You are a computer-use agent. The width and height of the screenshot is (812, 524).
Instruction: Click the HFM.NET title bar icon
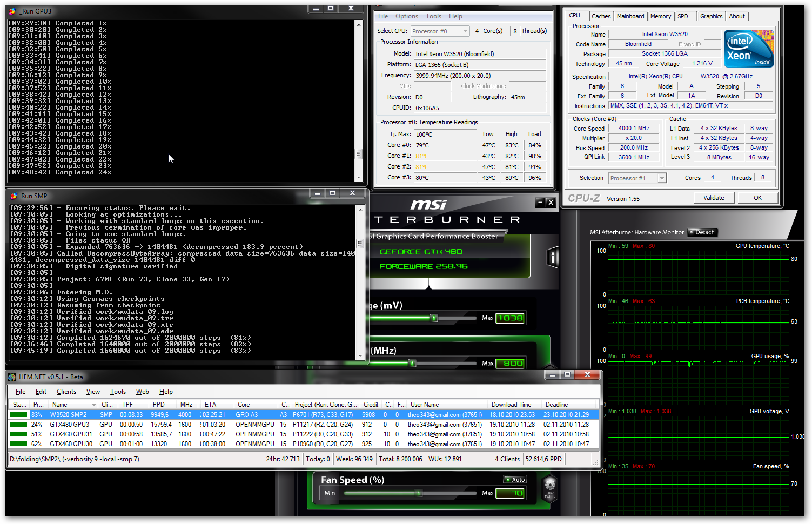pos(12,377)
